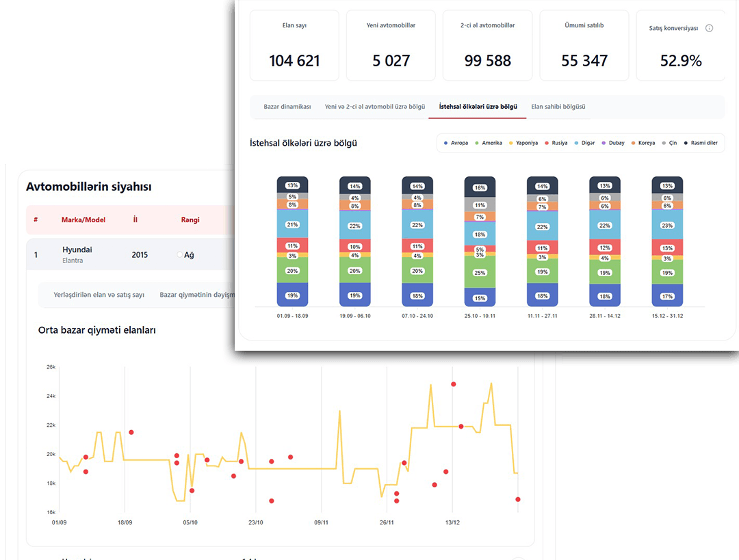Click the 15.12 - 31.12 stacked bar
The image size is (739, 560).
click(667, 241)
